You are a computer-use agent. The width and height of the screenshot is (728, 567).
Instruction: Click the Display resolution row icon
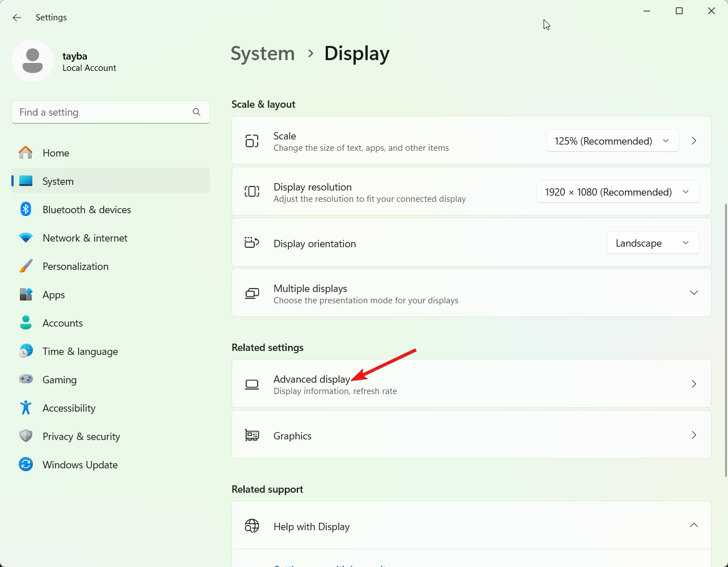pos(252,192)
